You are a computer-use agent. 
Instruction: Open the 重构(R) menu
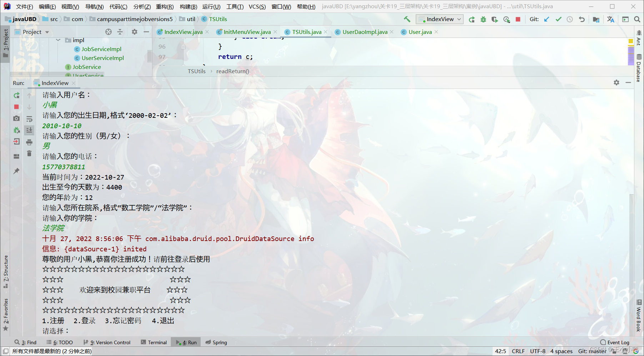(x=165, y=6)
